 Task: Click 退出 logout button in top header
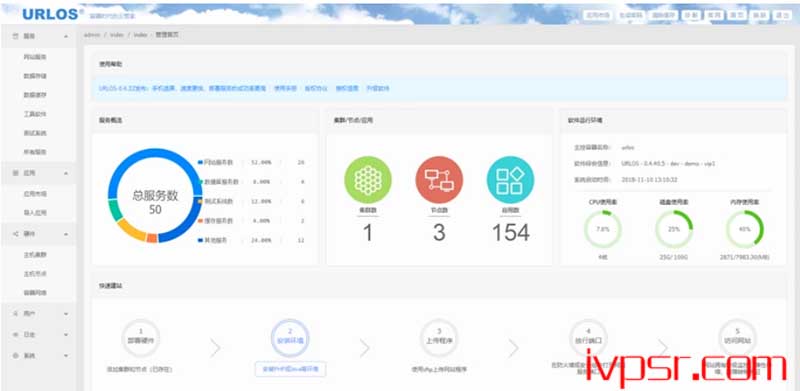782,15
